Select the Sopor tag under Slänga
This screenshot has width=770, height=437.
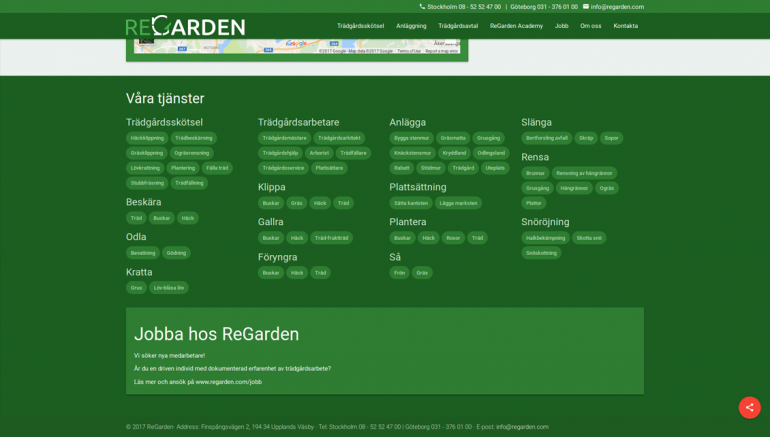click(611, 138)
